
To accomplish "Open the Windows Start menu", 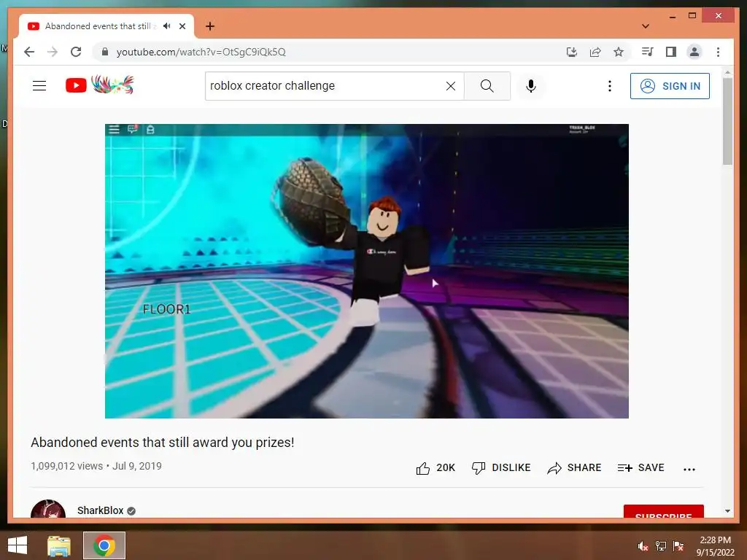I will (18, 545).
